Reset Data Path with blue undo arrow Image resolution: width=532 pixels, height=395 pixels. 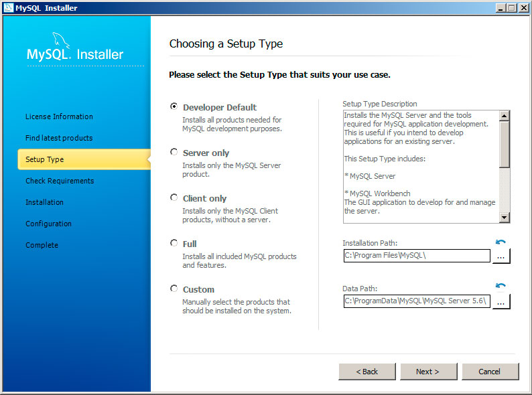pyautogui.click(x=501, y=285)
